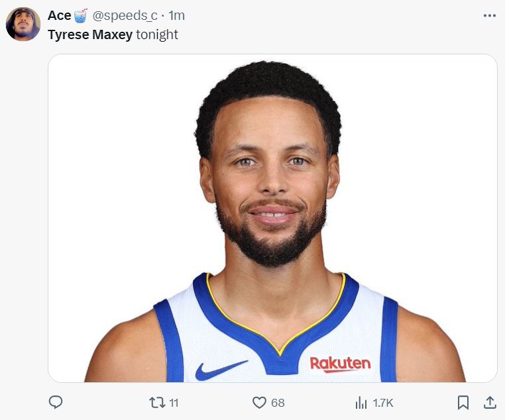The image size is (505, 420).
Task: Click the 1.7K views count
Action: pos(383,403)
